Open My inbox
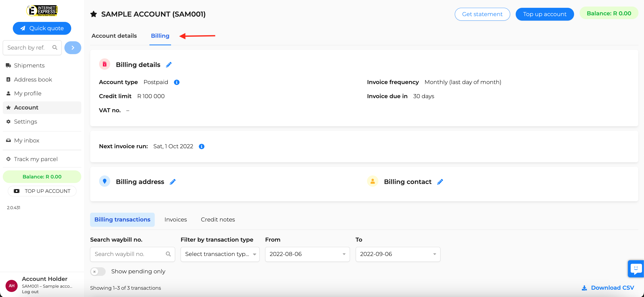Screen dimensions: 644x297 click(42, 140)
